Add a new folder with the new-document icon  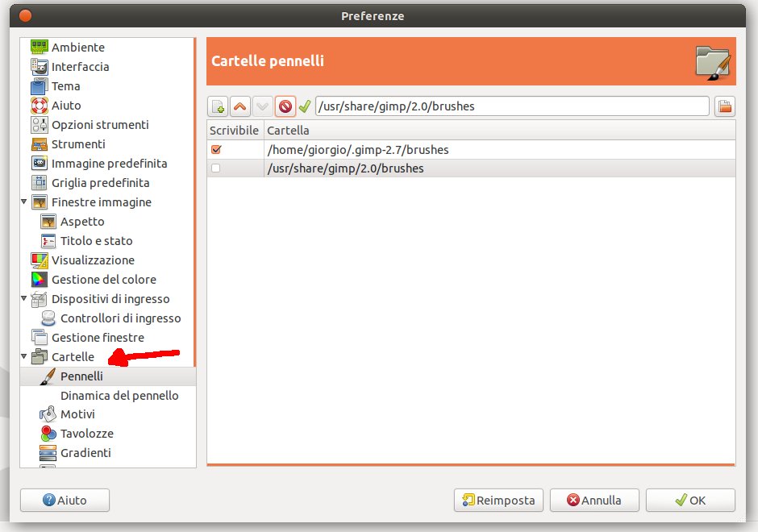click(x=218, y=106)
